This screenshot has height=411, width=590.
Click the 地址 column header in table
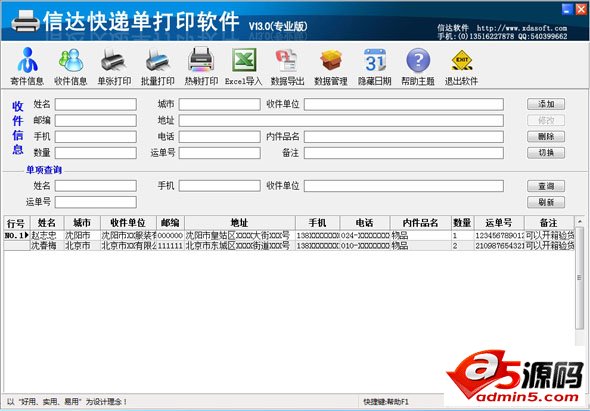pos(240,223)
